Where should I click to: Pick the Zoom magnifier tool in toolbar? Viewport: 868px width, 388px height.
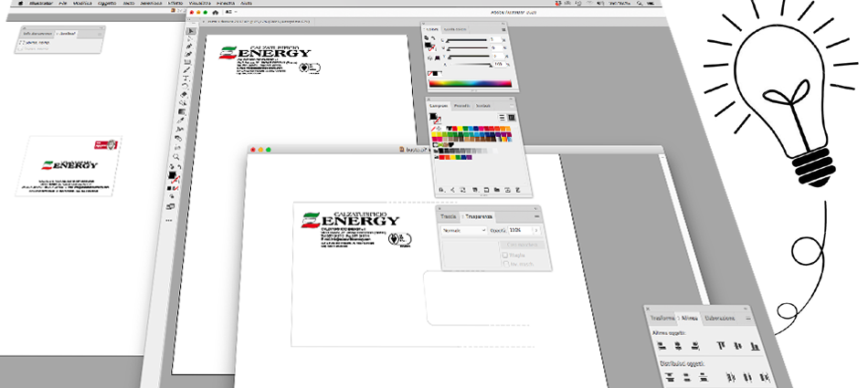[x=176, y=157]
